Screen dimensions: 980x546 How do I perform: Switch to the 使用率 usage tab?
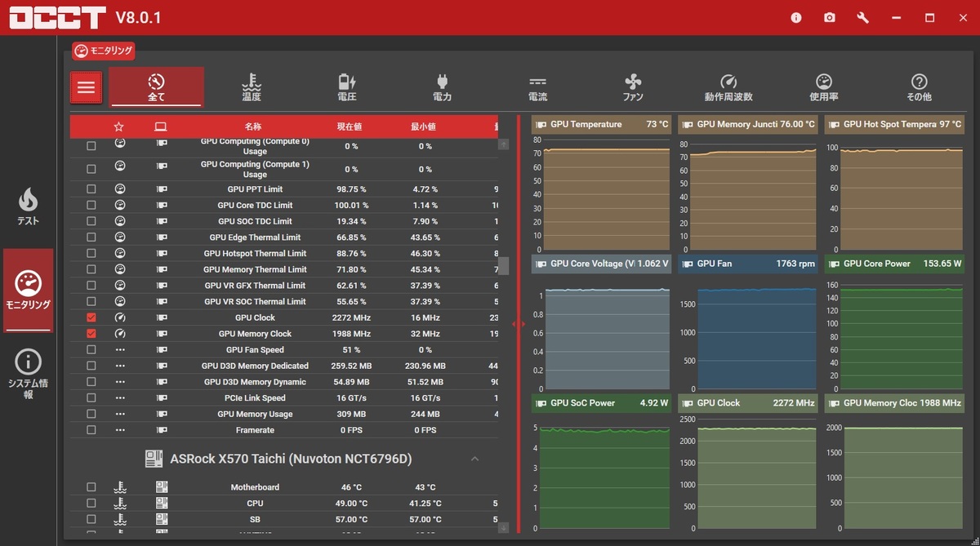[x=824, y=87]
